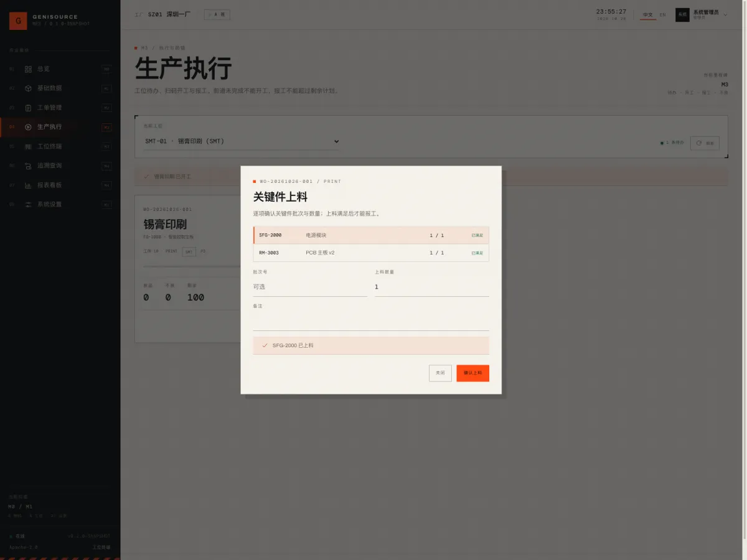
Task: Click the M0 badge beside 总览
Action: (x=107, y=69)
